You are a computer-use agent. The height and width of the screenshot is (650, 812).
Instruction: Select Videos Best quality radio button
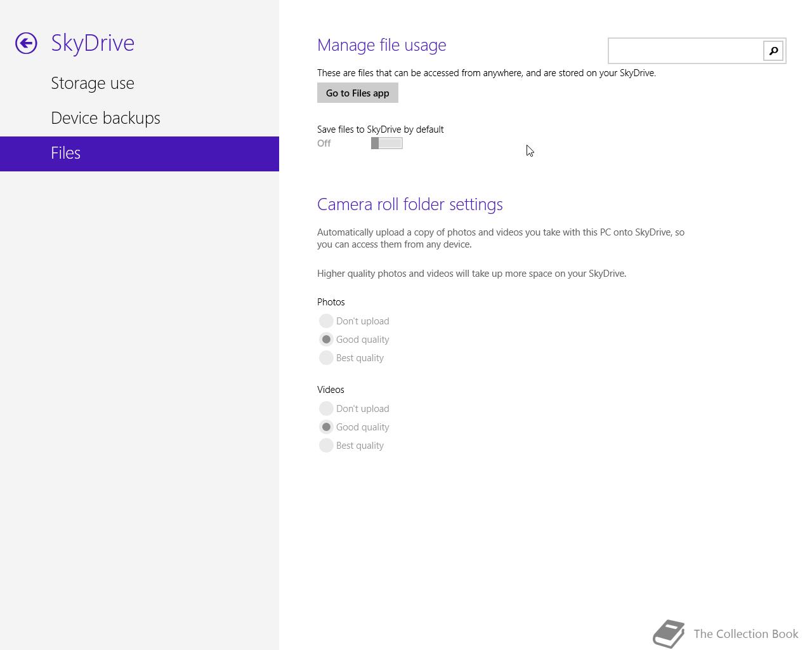[x=326, y=446]
